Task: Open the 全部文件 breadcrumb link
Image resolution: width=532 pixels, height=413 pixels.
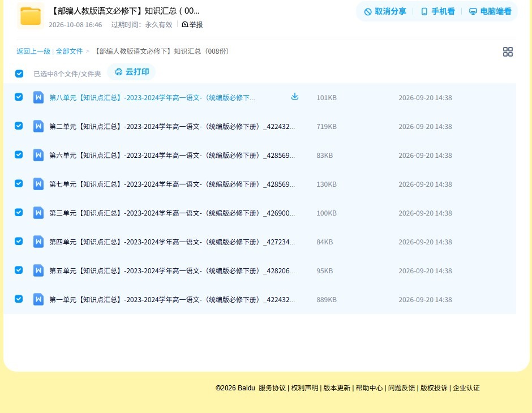Action: tap(69, 51)
